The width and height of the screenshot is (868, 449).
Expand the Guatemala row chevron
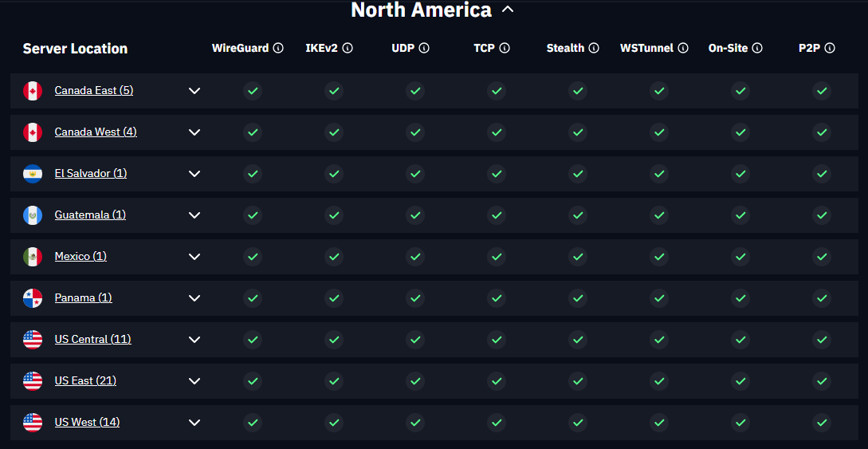click(x=194, y=215)
